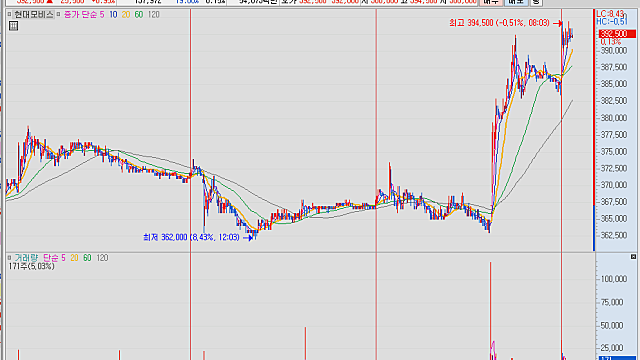Open the grid data table icon
The image size is (640, 360).
pos(13,26)
